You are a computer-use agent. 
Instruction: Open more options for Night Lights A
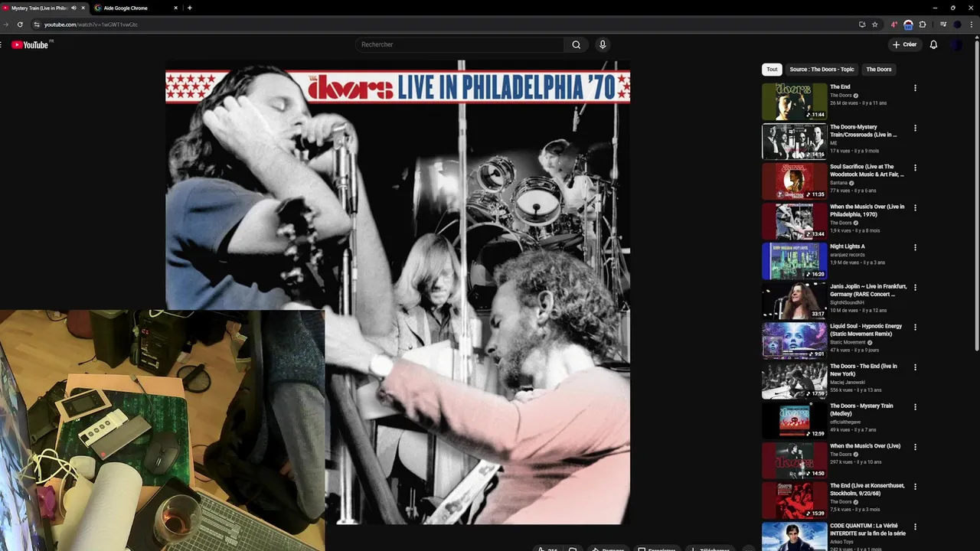pos(915,247)
